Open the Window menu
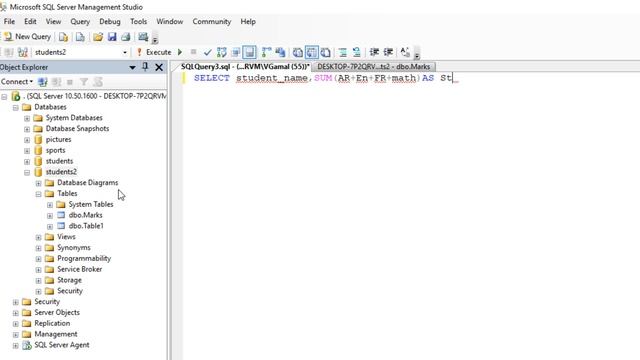640x360 pixels. 169,22
